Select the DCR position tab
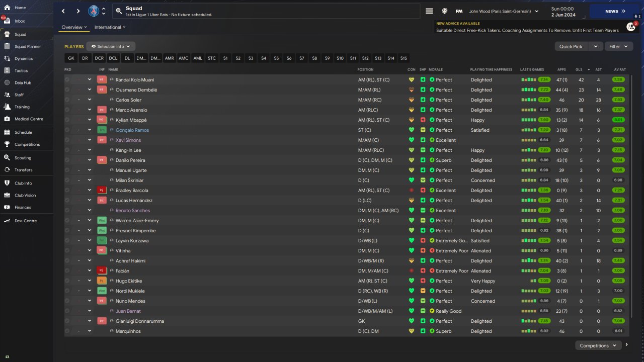 pos(99,58)
